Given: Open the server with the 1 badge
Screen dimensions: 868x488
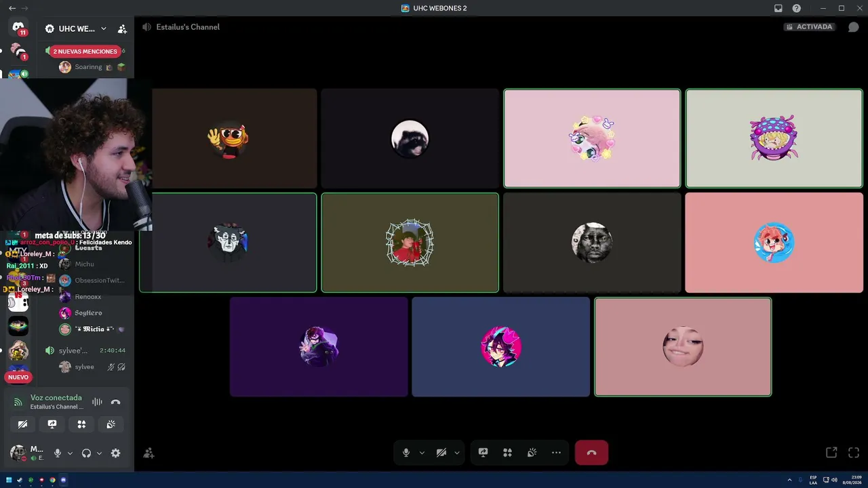Looking at the screenshot, I should [18, 52].
